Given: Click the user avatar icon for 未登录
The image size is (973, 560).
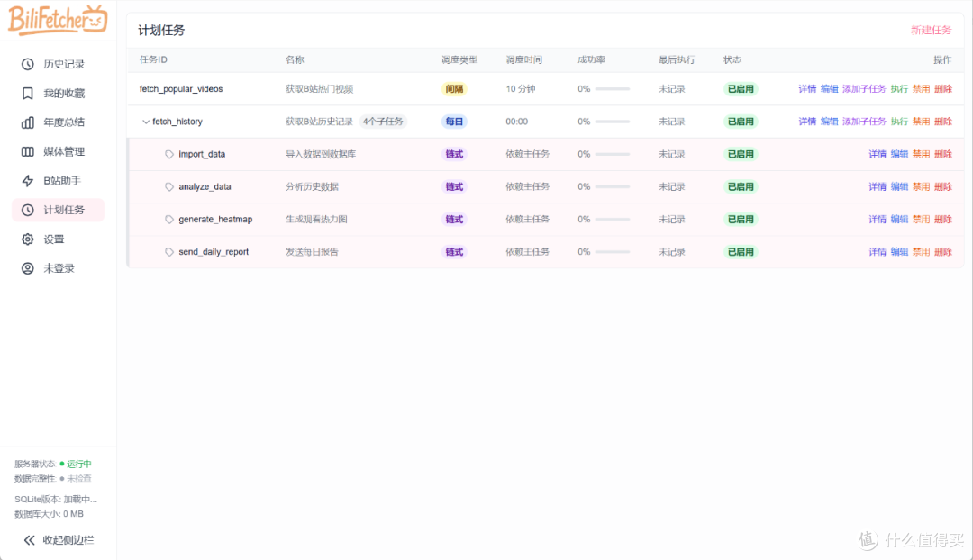Looking at the screenshot, I should click(x=27, y=268).
